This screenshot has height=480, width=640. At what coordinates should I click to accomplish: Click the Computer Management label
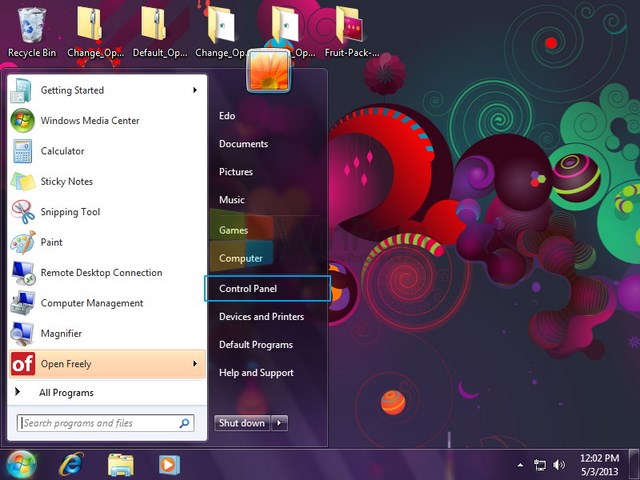[92, 303]
